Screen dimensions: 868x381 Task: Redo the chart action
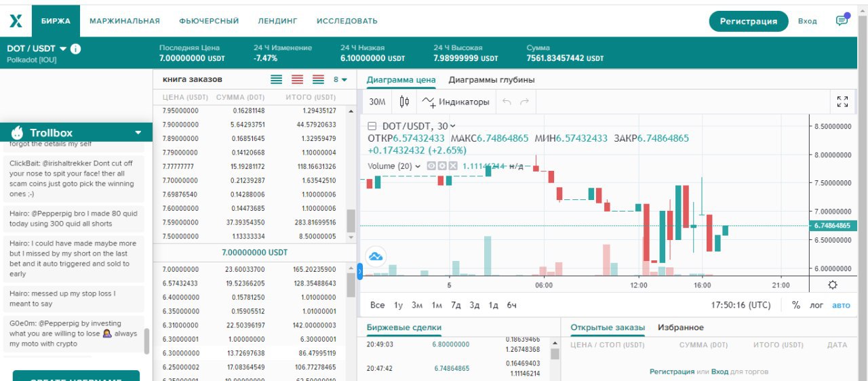pos(524,102)
